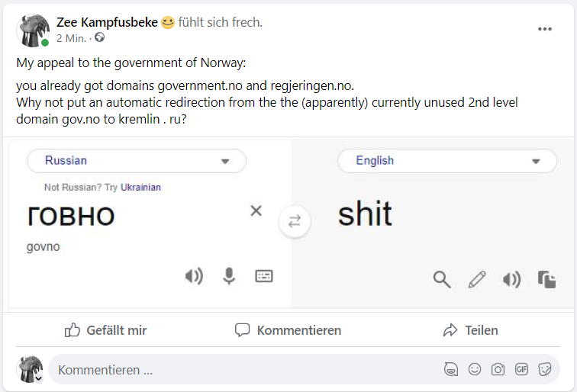Click the microphone voice input icon
Image resolution: width=577 pixels, height=392 pixels.
click(x=229, y=276)
